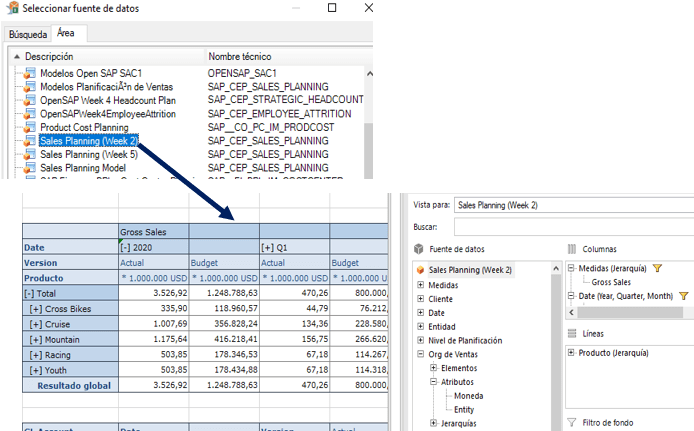Switch to the Búsqueda tab
This screenshot has height=431, width=694.
pos(27,34)
